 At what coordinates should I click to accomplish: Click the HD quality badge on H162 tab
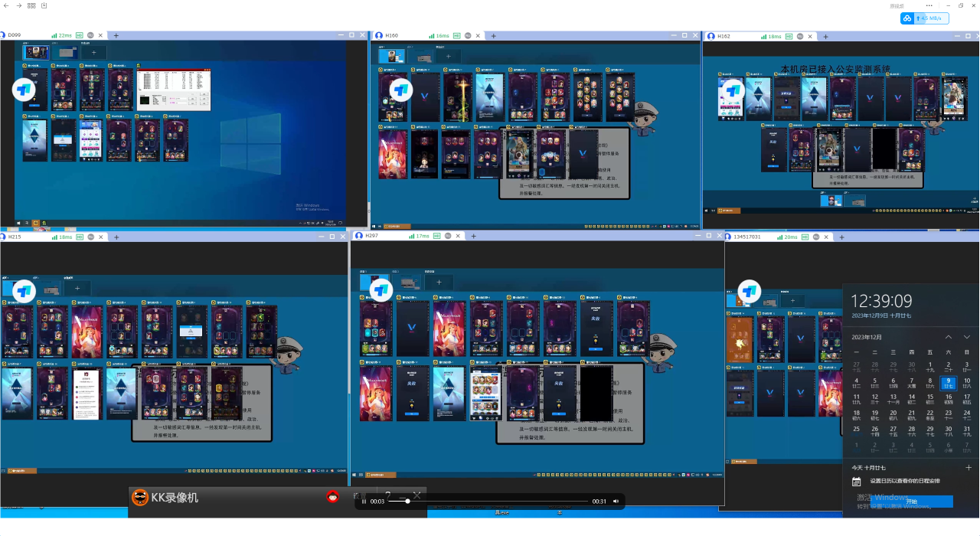[x=789, y=36]
